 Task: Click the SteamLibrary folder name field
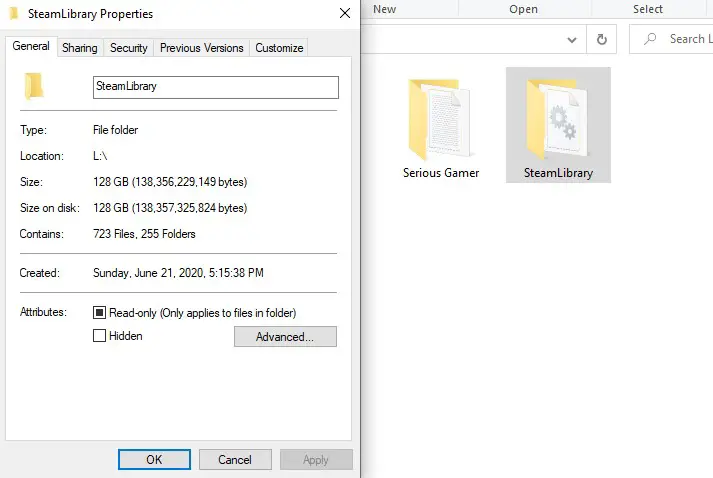tap(216, 87)
